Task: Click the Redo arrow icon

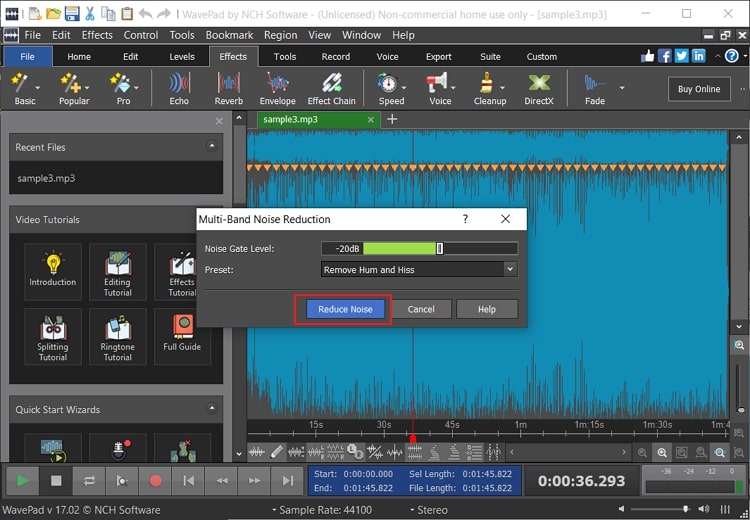Action: 164,13
